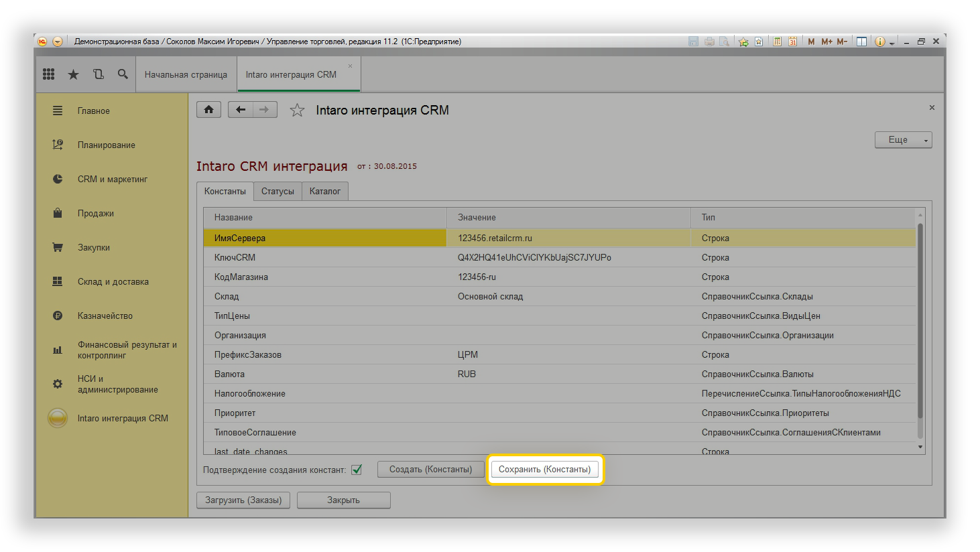Click the panel layout settings icon
Viewport: 980px width, 552px height.
pyautogui.click(x=862, y=42)
